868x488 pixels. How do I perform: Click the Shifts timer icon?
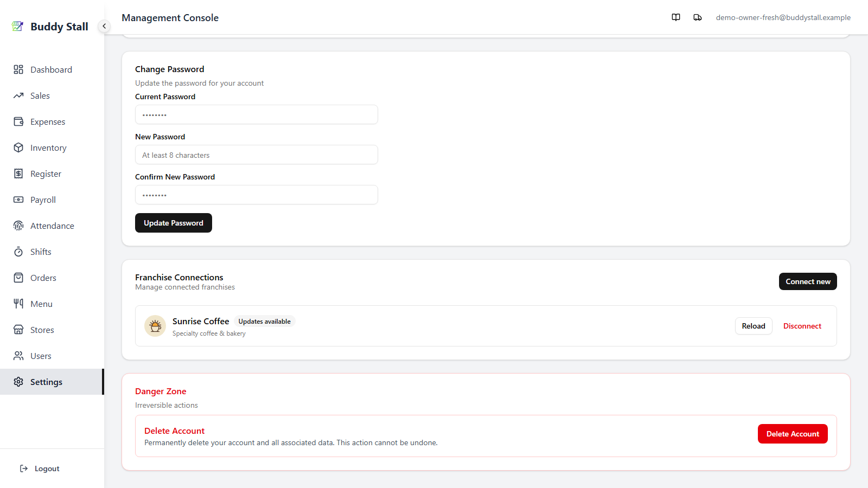coord(18,252)
